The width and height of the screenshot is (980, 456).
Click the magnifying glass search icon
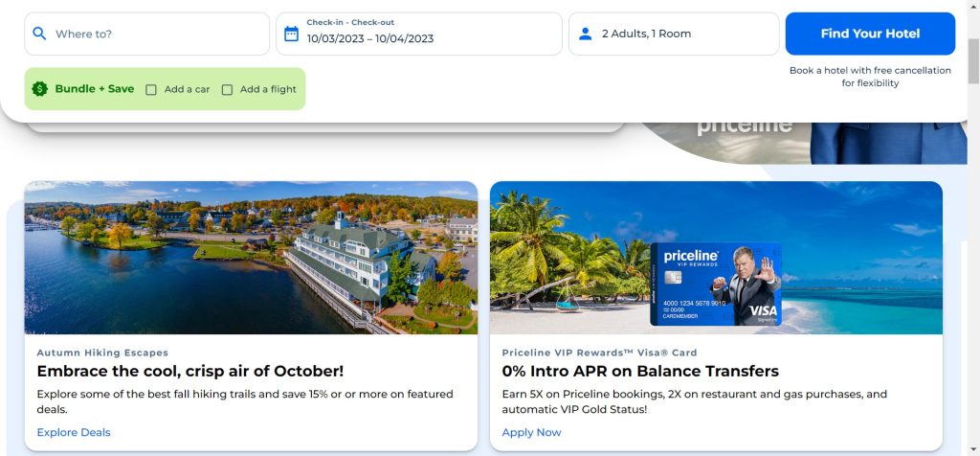point(39,34)
